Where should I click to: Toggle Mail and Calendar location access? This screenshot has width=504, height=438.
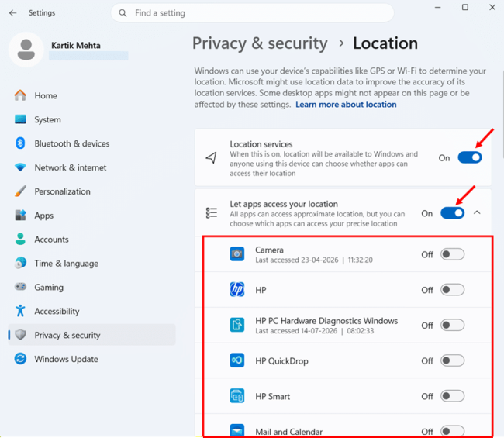pyautogui.click(x=452, y=431)
